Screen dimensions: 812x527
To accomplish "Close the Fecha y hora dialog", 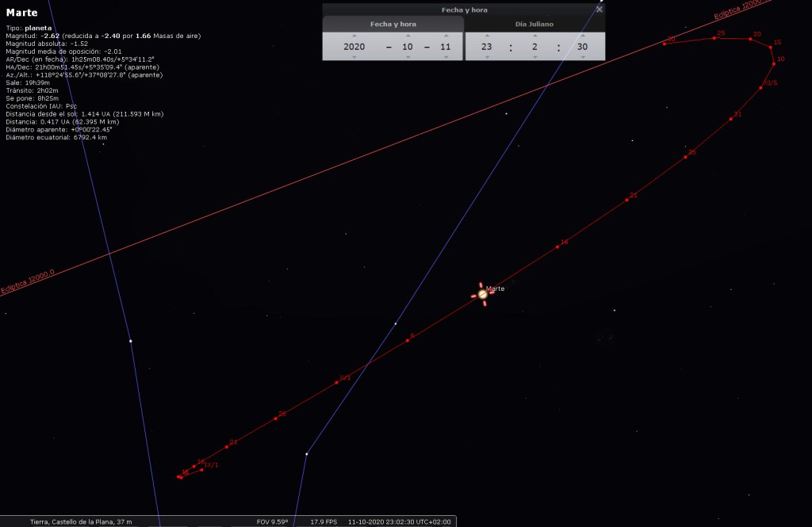I will [x=599, y=10].
